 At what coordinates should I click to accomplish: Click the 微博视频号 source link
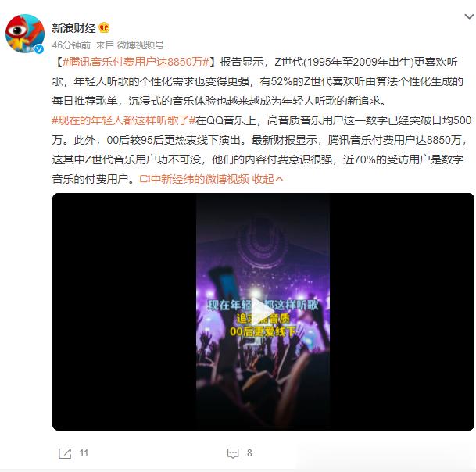click(141, 45)
